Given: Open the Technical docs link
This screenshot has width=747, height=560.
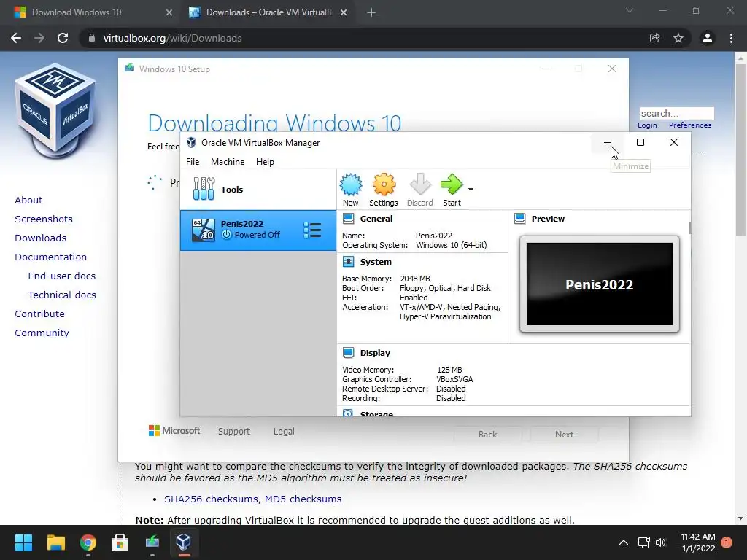Looking at the screenshot, I should point(62,295).
